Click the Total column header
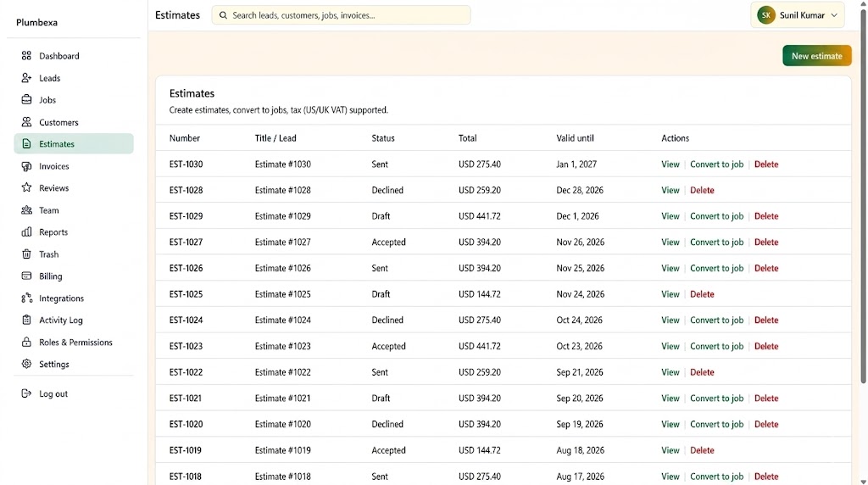868x485 pixels. 467,138
